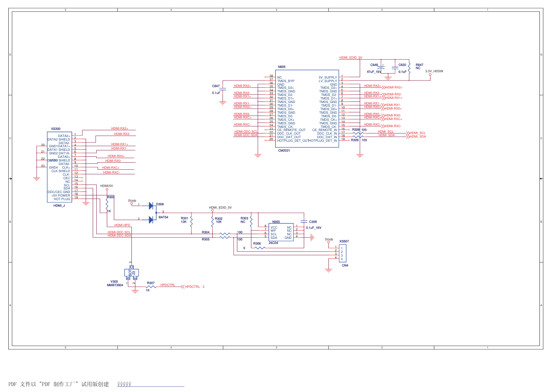Select the V300 transistor designator
The height and width of the screenshot is (392, 554).
(x=114, y=282)
